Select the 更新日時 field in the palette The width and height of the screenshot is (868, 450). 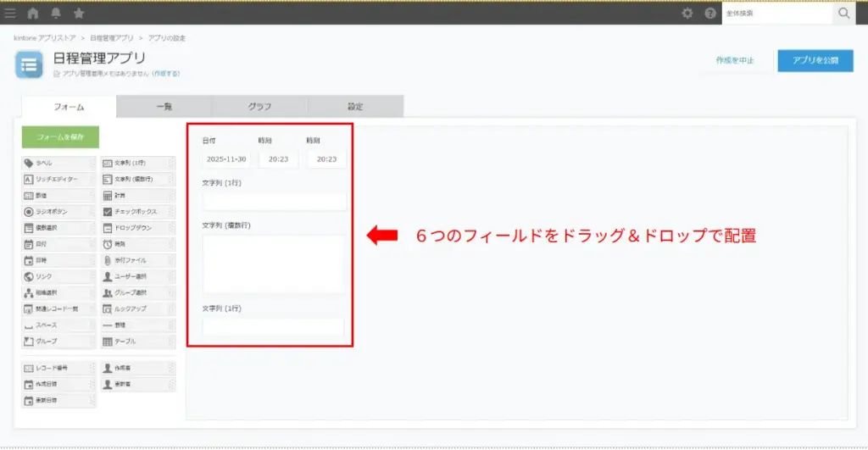[58, 400]
